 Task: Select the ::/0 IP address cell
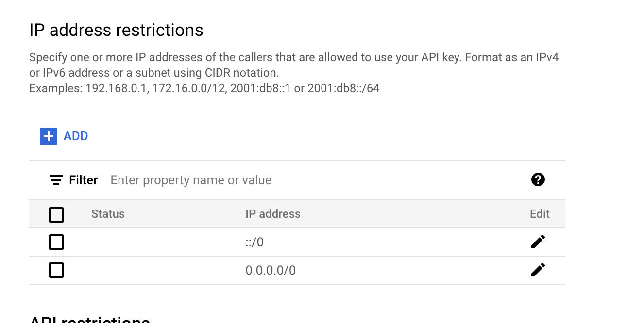(254, 242)
